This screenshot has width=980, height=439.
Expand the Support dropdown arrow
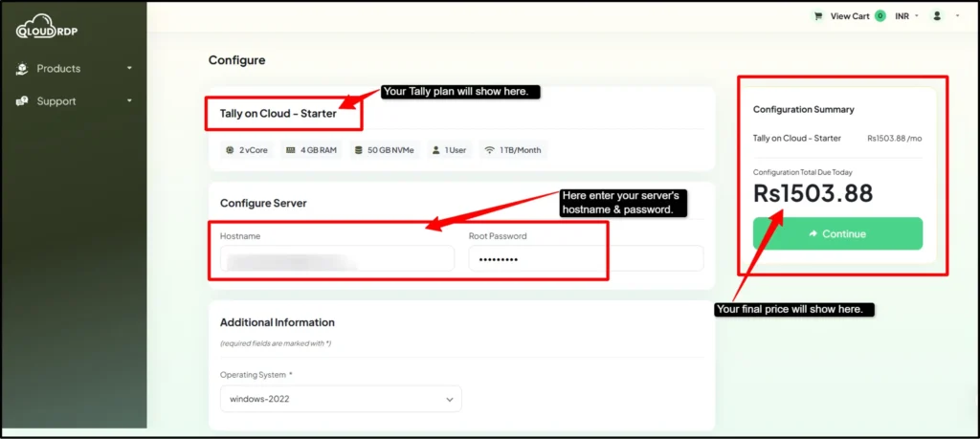tap(129, 100)
